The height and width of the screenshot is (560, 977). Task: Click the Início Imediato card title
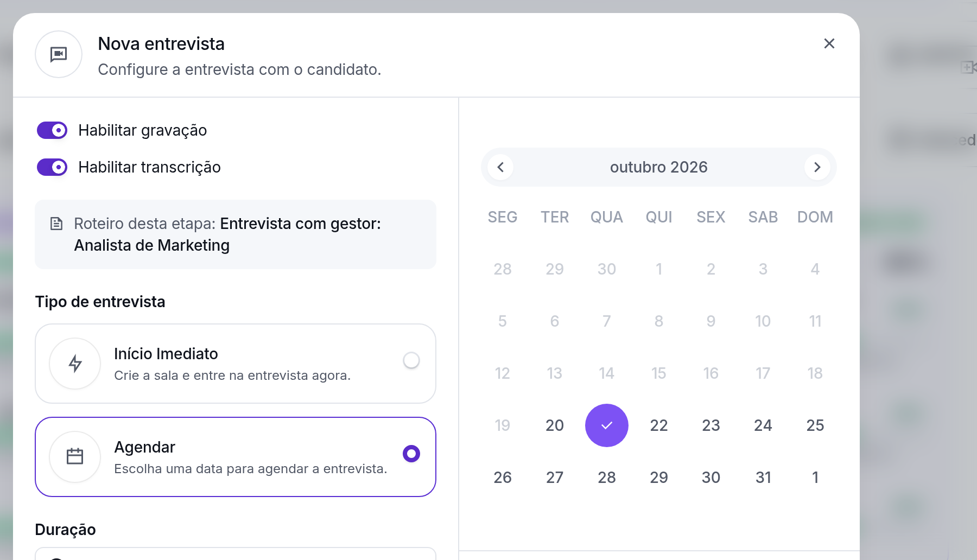[x=166, y=354]
